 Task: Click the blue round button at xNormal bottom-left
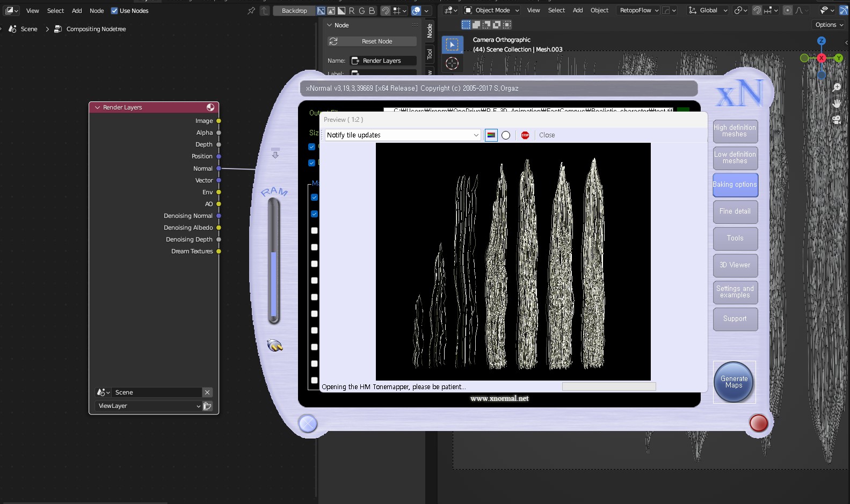click(308, 424)
